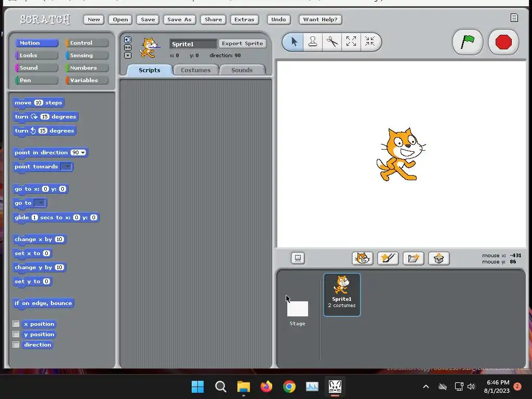Show hidden tray icons chevron
Image resolution: width=532 pixels, height=399 pixels.
tap(426, 387)
